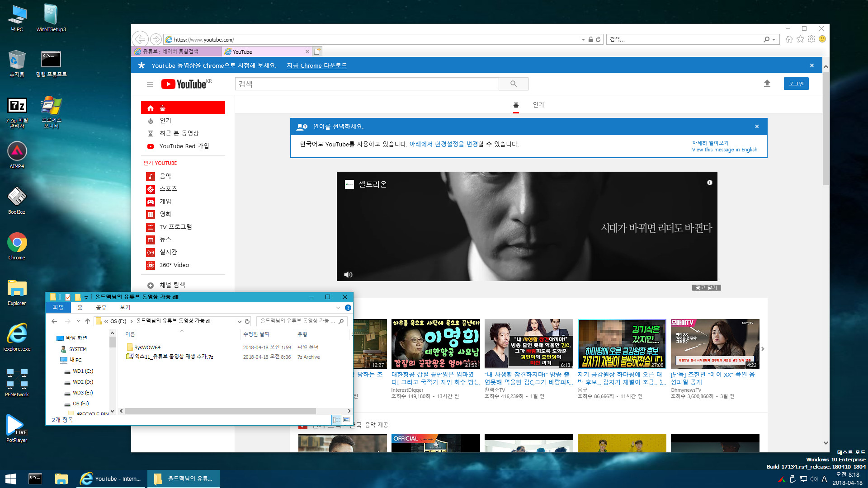Screen dimensions: 868x488
Task: Open WinNTSetup3 desktop shortcut
Action: (51, 18)
